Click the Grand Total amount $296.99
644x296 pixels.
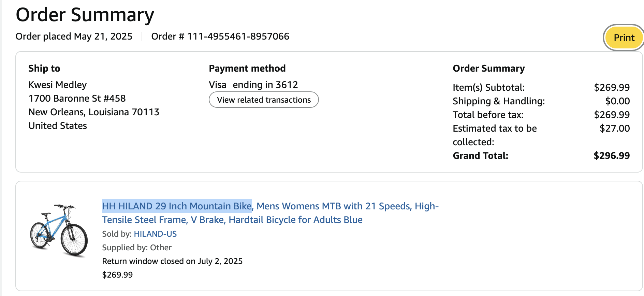pyautogui.click(x=611, y=156)
